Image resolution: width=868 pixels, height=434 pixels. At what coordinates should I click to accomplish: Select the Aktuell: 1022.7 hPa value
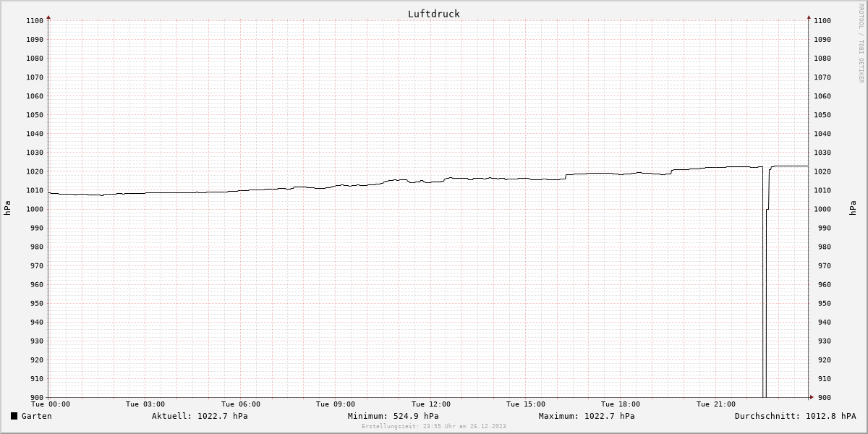pos(200,416)
